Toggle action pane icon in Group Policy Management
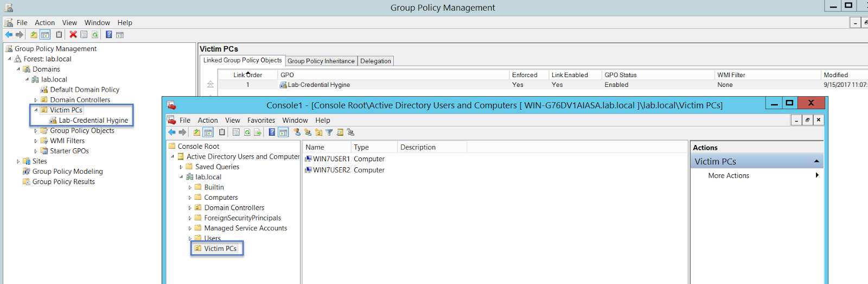Image resolution: width=868 pixels, height=284 pixels. click(120, 35)
